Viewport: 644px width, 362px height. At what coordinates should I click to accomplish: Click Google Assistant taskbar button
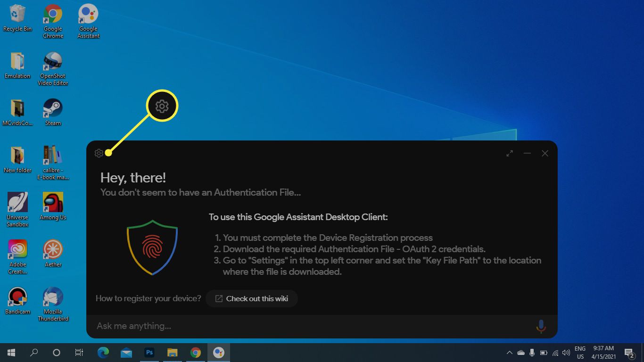(x=219, y=353)
